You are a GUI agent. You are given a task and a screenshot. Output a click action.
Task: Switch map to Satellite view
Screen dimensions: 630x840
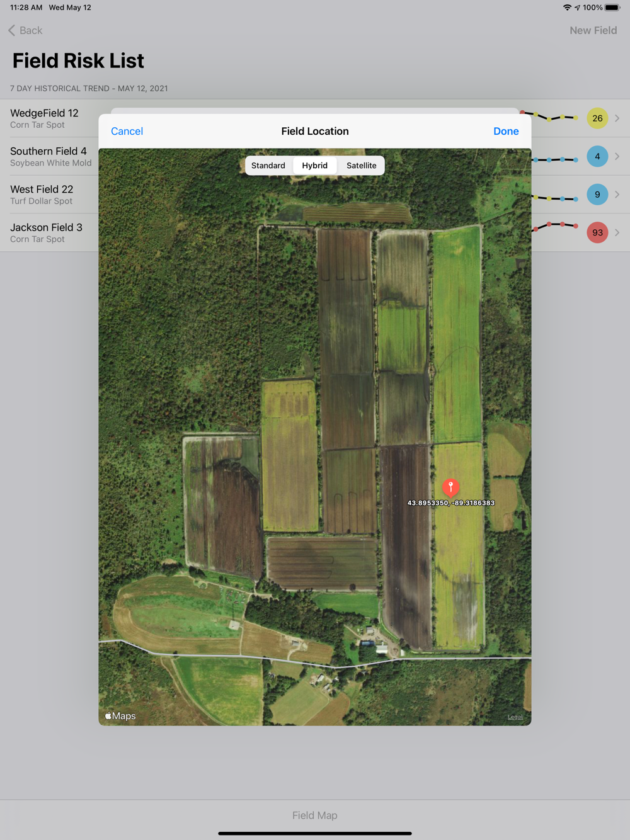click(x=362, y=166)
